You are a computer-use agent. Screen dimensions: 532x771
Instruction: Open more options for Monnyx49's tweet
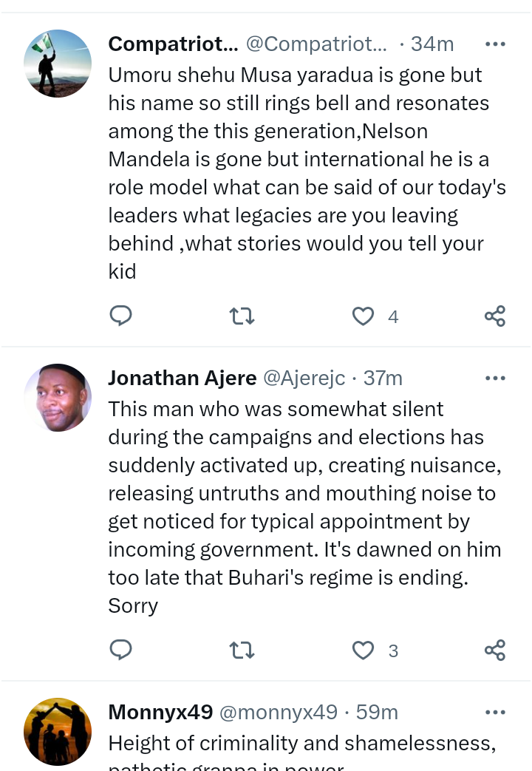point(495,712)
